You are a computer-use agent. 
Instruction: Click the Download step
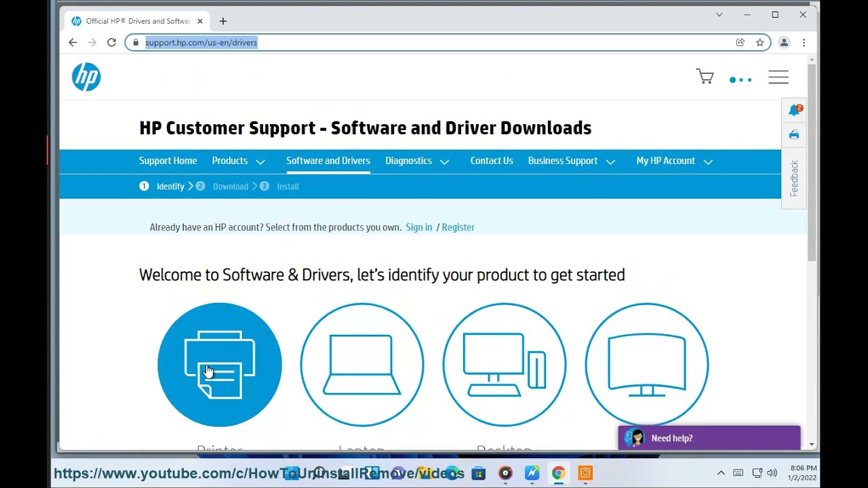[222, 186]
